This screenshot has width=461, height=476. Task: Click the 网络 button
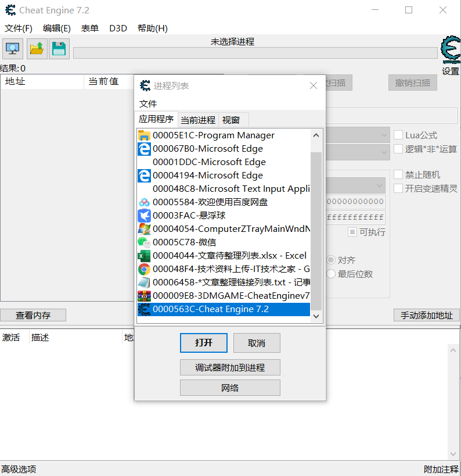tap(230, 388)
